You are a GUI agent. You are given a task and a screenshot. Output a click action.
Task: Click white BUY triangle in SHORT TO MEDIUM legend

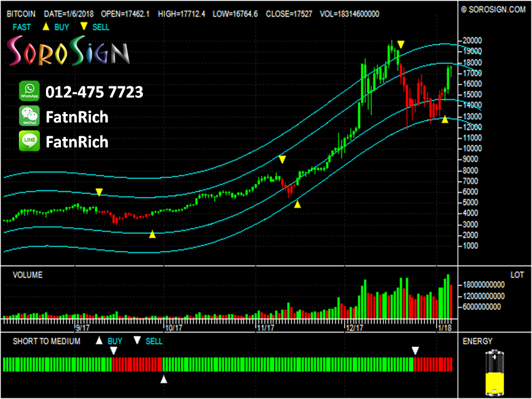tap(99, 340)
